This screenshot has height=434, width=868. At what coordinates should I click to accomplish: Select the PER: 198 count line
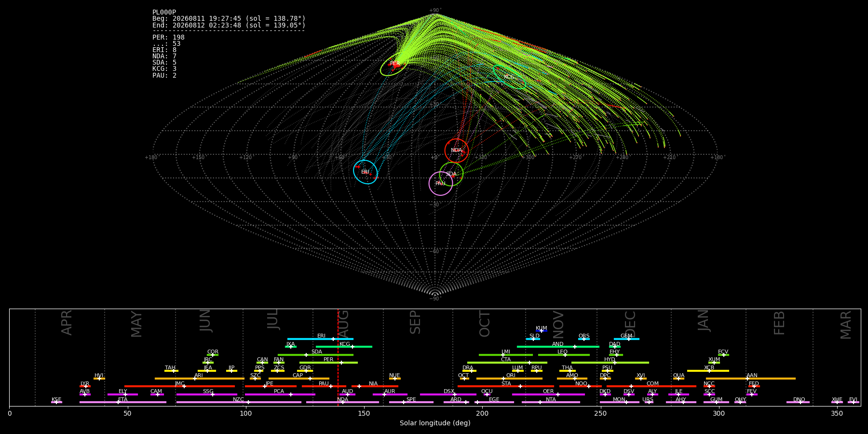168,38
